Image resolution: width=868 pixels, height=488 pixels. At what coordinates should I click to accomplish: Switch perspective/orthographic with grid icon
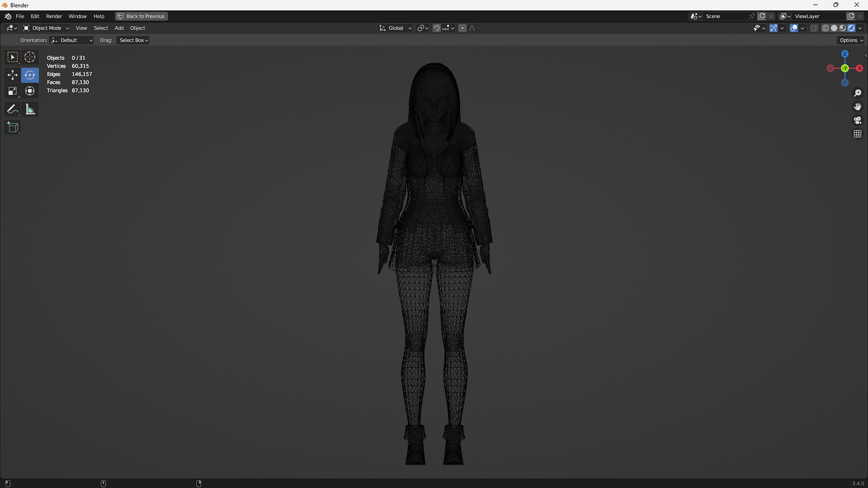(858, 134)
